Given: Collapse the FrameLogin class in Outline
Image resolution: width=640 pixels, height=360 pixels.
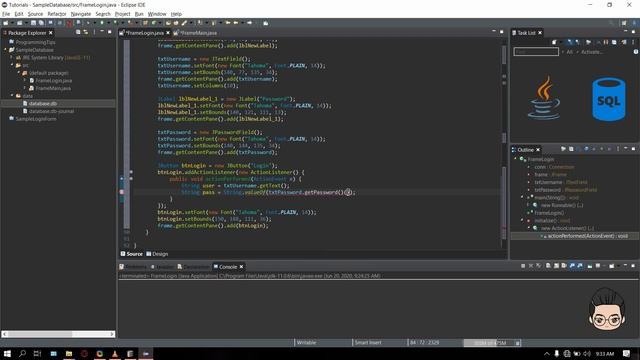Looking at the screenshot, I should (x=516, y=159).
